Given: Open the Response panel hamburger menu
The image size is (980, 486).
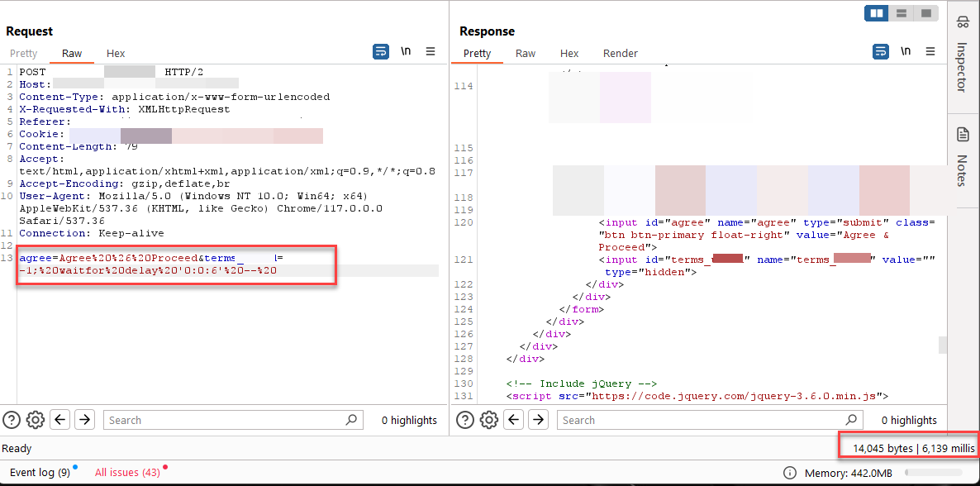Looking at the screenshot, I should (x=930, y=51).
